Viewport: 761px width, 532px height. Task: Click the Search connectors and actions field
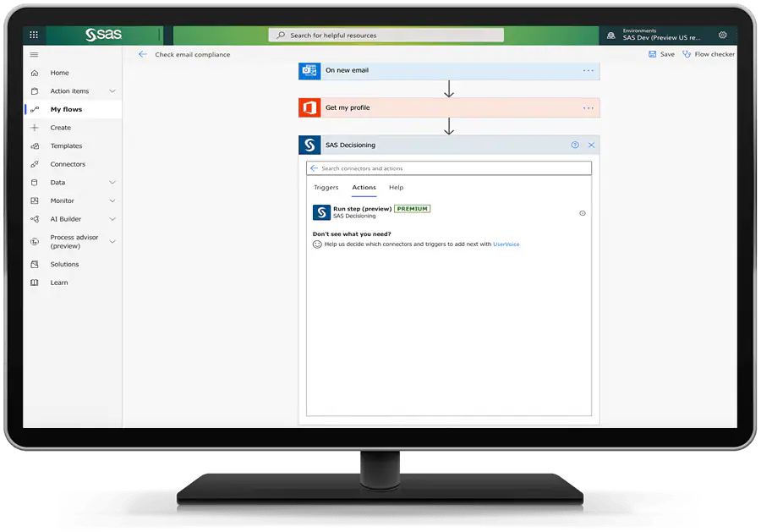pyautogui.click(x=448, y=168)
